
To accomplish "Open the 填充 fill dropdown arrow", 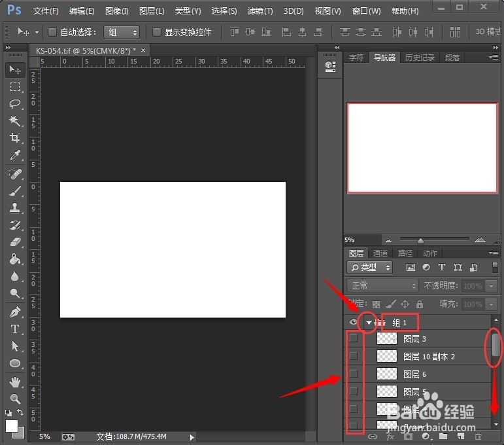I will point(491,304).
